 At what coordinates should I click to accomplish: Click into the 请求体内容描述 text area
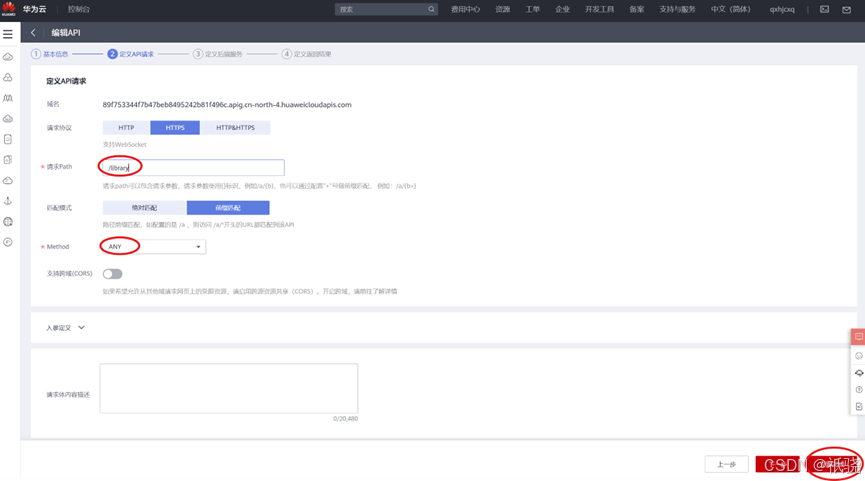[x=229, y=388]
